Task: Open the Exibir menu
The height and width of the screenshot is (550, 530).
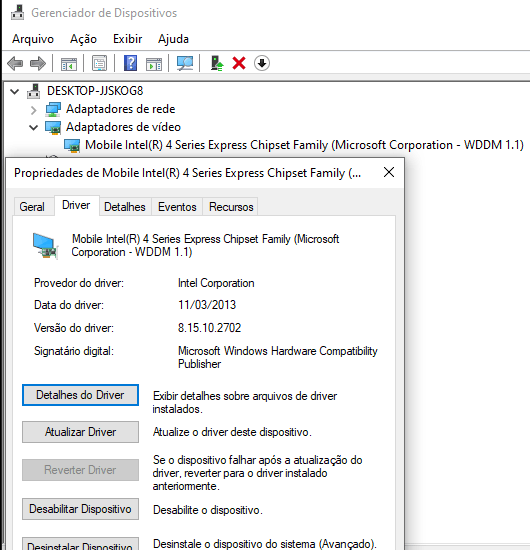Action: tap(127, 39)
